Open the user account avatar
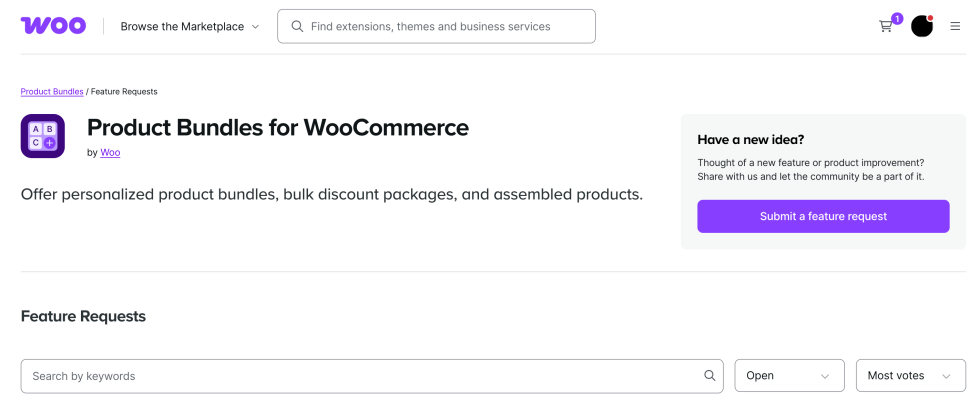Screen dimensions: 980x412 point(922,26)
